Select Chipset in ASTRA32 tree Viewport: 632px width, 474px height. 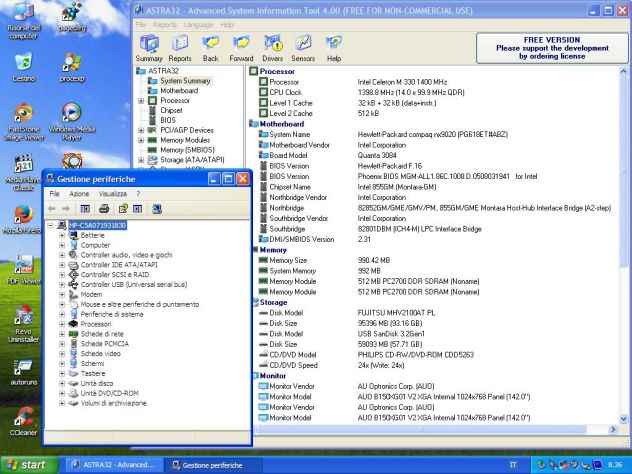[x=171, y=110]
